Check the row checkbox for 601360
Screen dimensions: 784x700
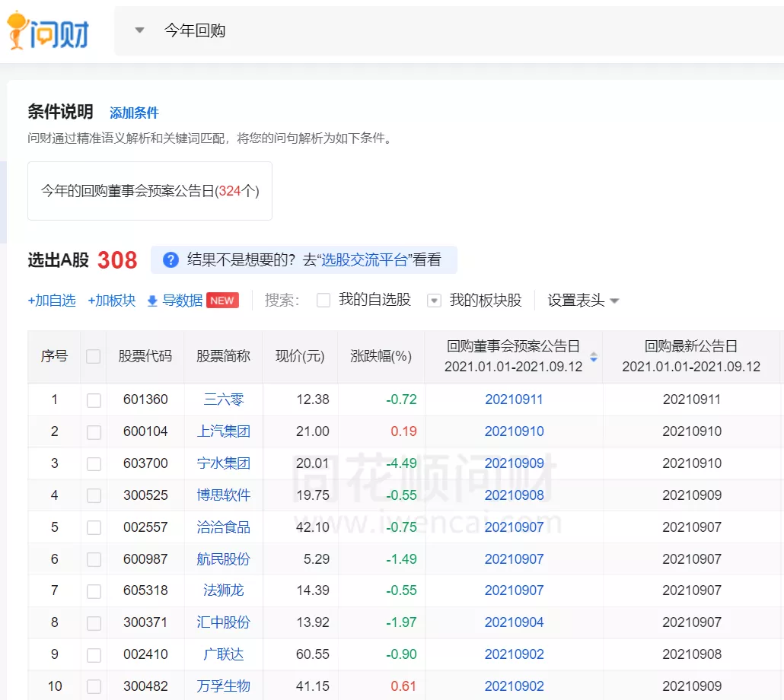(94, 400)
